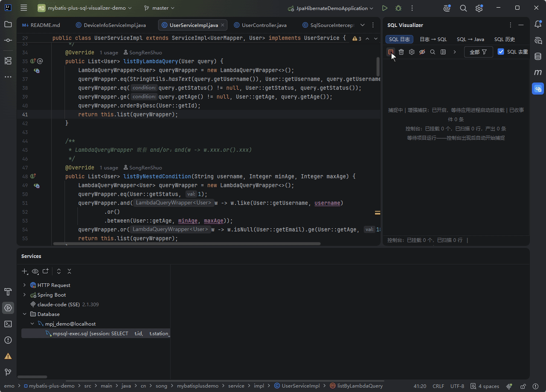The image size is (546, 392).
Task: Open Search Everywhere magnifier in title bar
Action: coord(463,8)
